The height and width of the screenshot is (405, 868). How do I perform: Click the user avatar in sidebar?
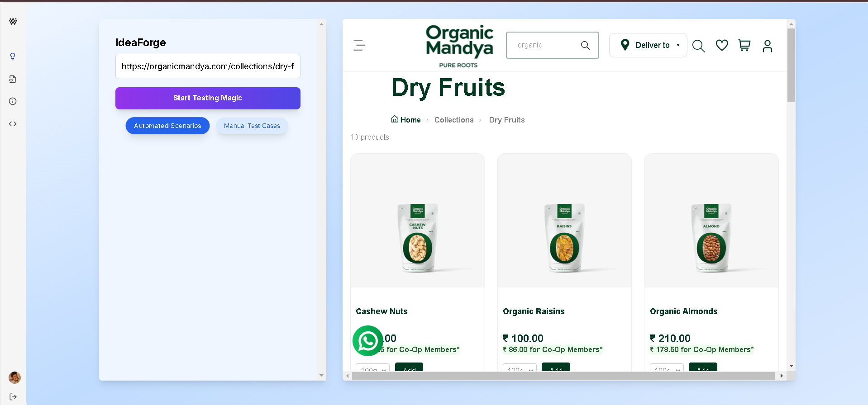pos(14,377)
